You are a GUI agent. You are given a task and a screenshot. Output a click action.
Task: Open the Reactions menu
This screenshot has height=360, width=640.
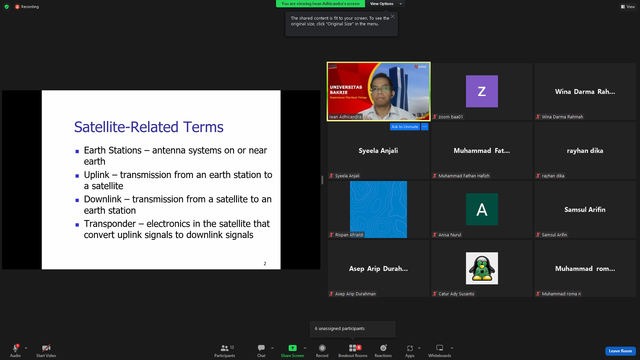coord(383,350)
